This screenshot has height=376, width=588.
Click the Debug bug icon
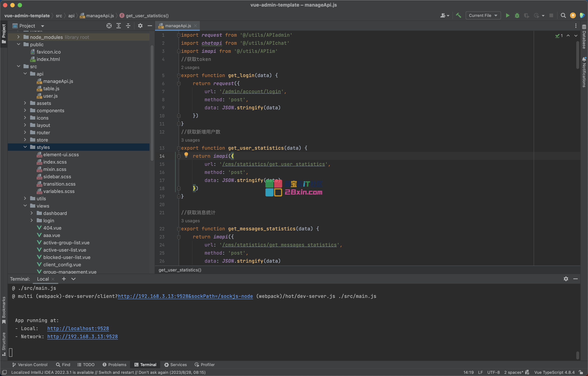click(x=517, y=16)
